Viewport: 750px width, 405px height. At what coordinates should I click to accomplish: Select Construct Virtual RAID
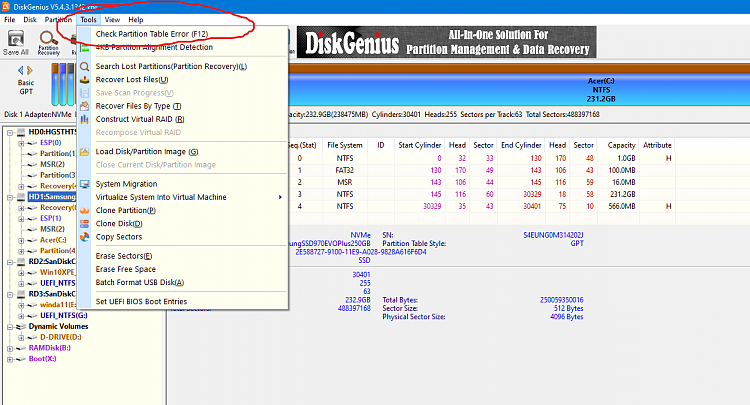coord(140,119)
